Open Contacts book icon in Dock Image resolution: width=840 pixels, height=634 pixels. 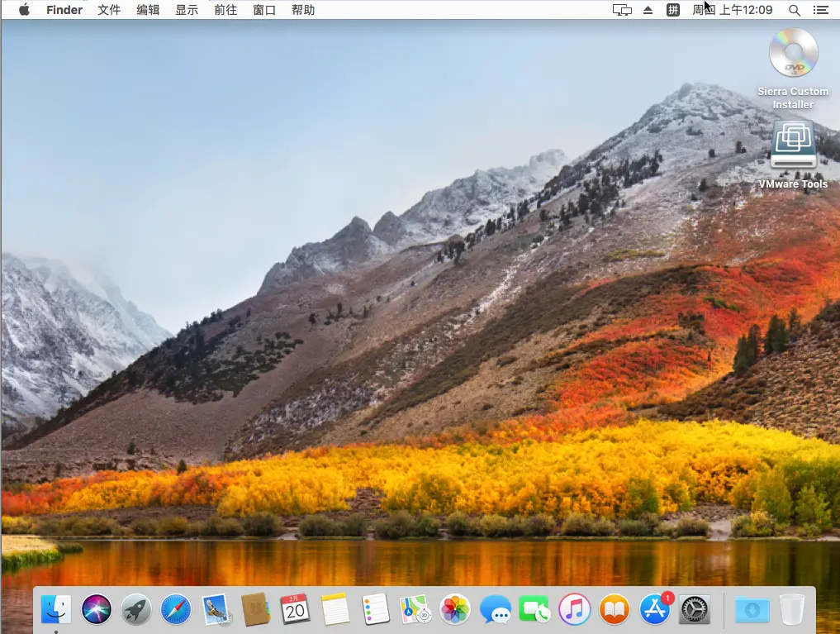255,609
